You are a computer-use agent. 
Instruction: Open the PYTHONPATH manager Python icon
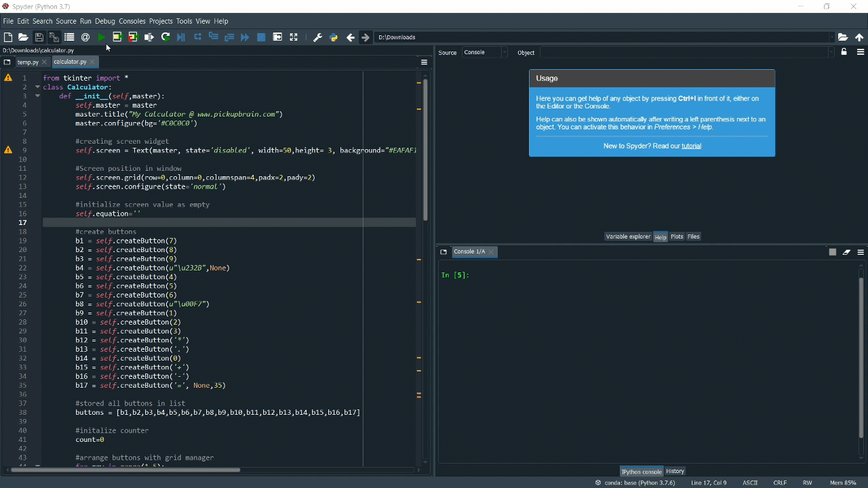tap(334, 37)
